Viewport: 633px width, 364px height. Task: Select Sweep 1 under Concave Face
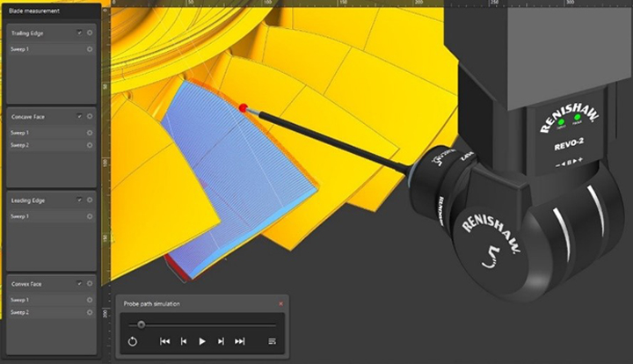[51, 133]
